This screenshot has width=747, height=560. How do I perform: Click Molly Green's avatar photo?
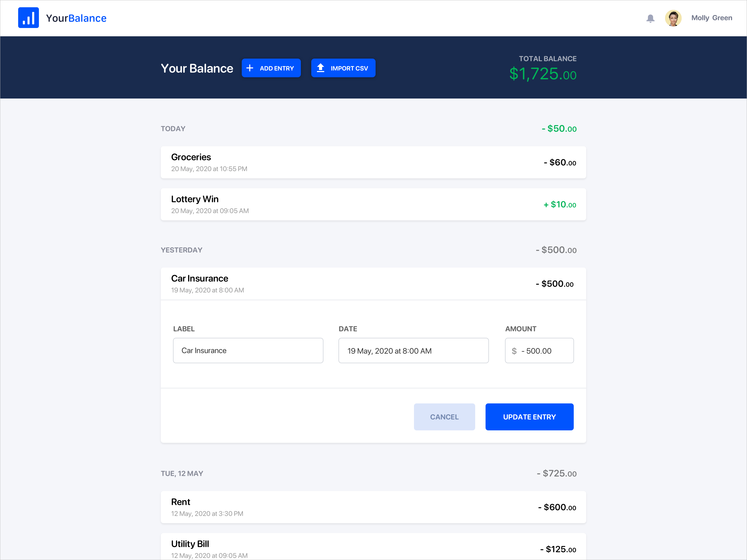coord(673,18)
